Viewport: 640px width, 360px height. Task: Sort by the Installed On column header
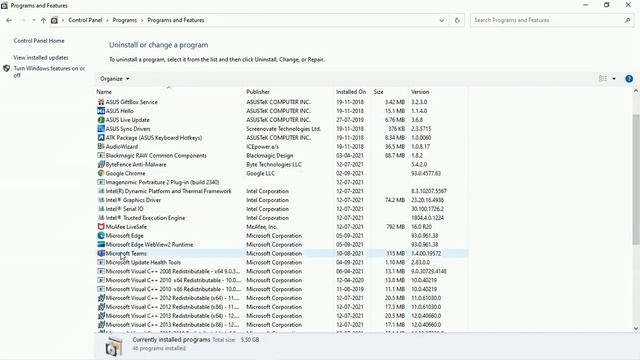point(352,92)
